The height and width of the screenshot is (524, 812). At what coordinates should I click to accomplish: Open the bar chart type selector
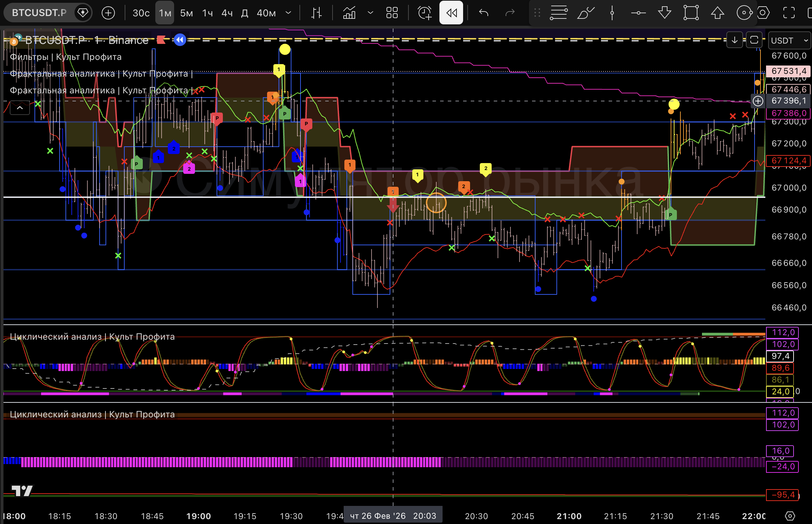click(x=316, y=13)
